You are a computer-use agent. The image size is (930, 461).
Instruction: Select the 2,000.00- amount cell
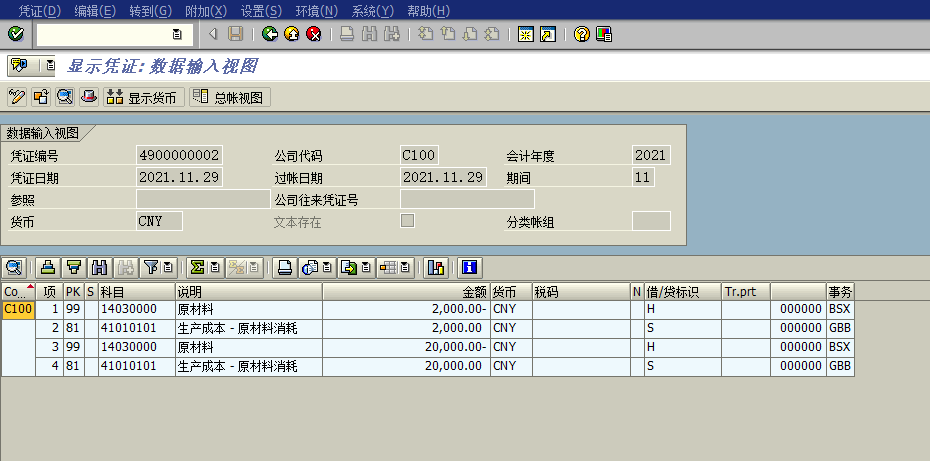coord(407,309)
